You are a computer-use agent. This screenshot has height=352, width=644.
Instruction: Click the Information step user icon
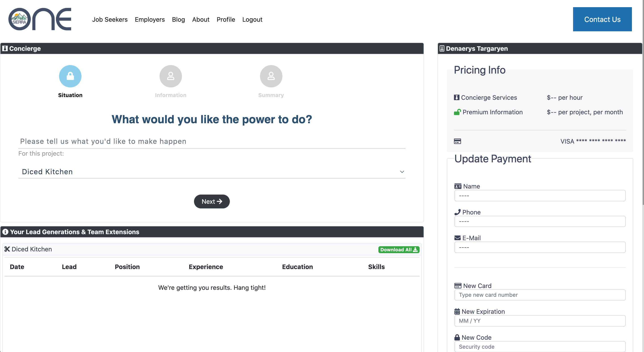[171, 76]
